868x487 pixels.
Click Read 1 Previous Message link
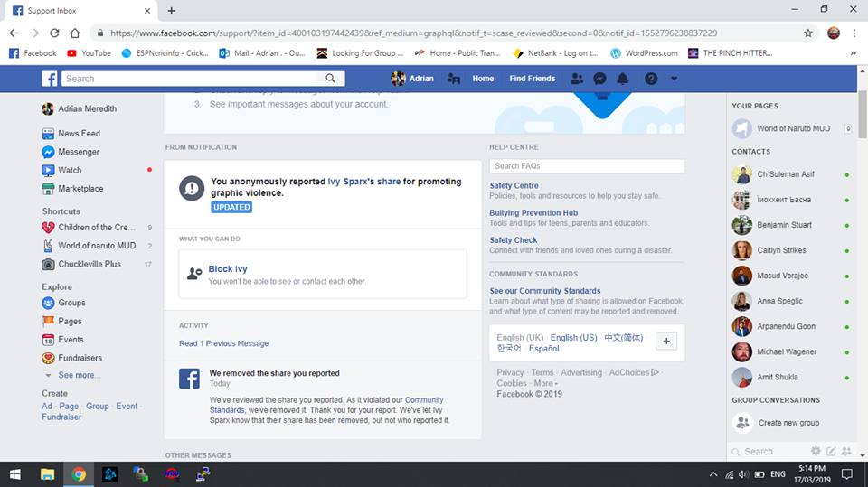click(x=223, y=343)
